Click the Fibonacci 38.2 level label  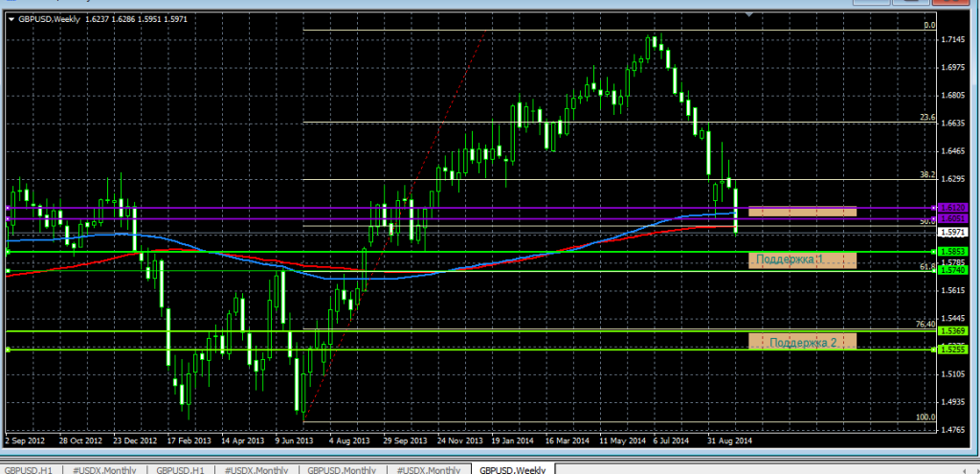click(925, 176)
